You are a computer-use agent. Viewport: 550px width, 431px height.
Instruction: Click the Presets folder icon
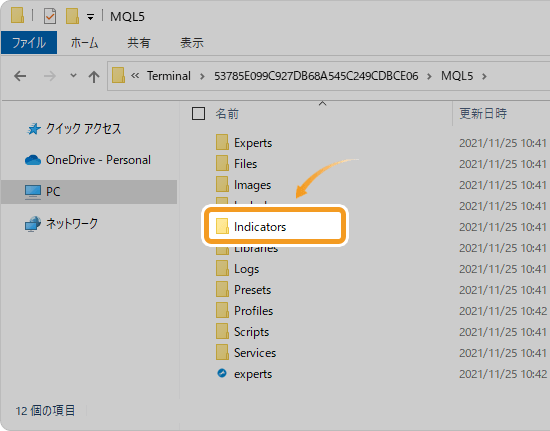coord(222,289)
